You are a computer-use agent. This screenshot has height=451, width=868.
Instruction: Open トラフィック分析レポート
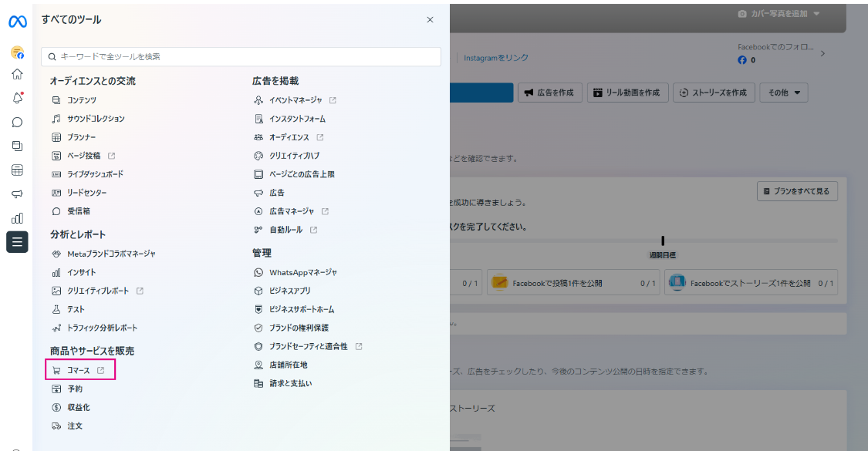point(95,328)
